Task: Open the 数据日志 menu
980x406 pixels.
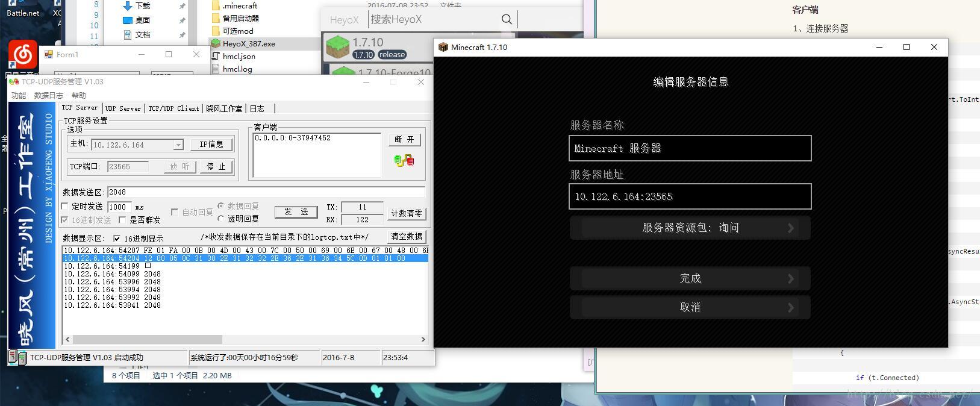Action: [x=49, y=95]
